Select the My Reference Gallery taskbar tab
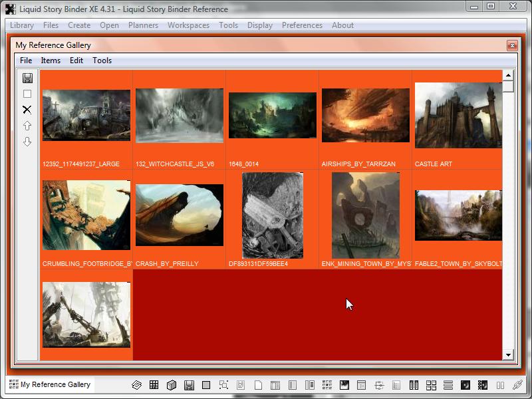Image resolution: width=532 pixels, height=399 pixels. tap(50, 384)
